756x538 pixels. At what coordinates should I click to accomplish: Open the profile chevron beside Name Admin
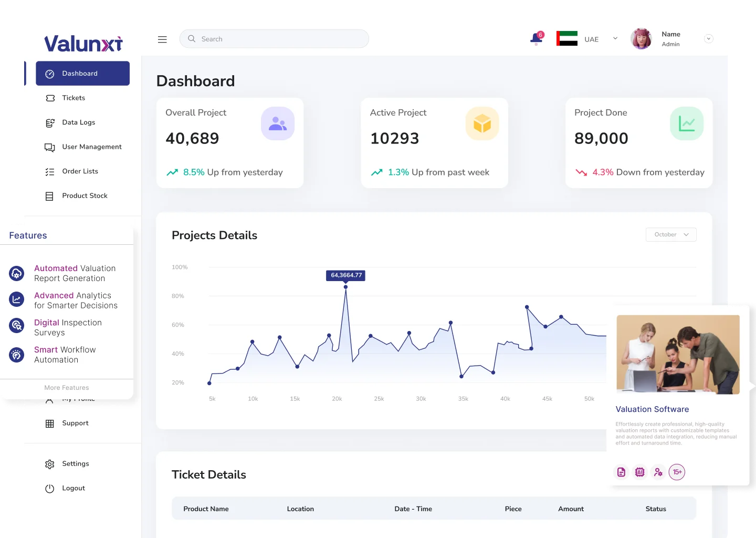click(708, 38)
